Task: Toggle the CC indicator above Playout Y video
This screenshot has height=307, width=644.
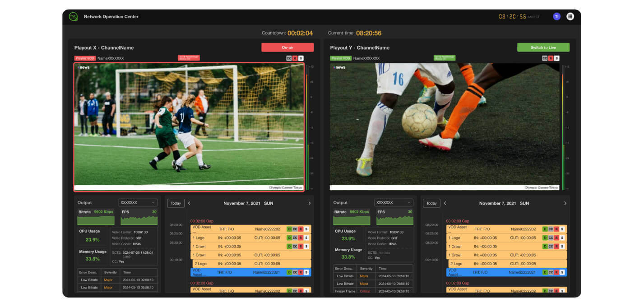Action: [x=545, y=59]
